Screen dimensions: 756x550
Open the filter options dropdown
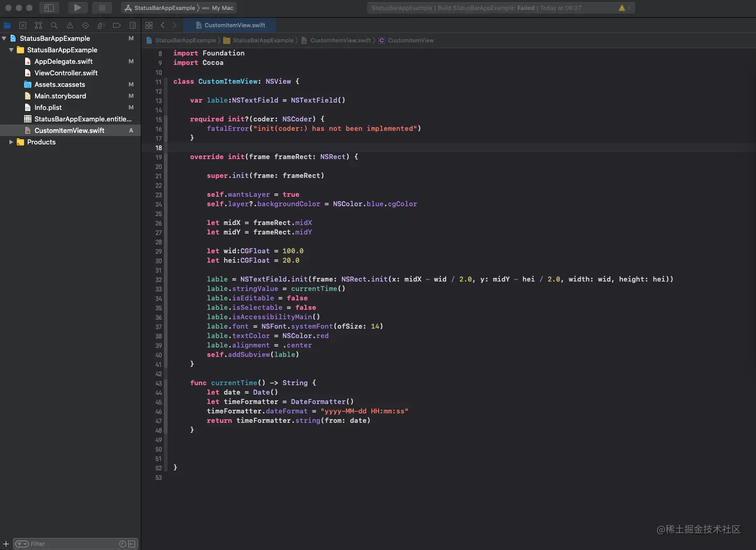click(x=22, y=544)
